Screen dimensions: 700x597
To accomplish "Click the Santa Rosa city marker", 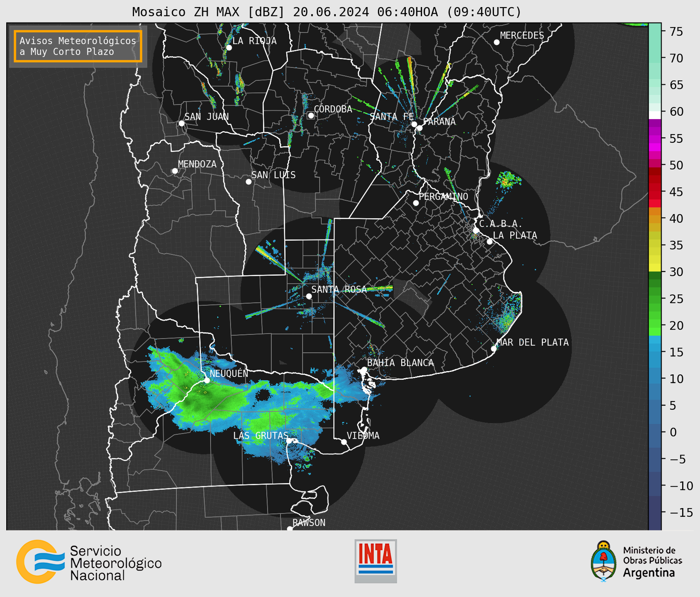I will pos(309,296).
